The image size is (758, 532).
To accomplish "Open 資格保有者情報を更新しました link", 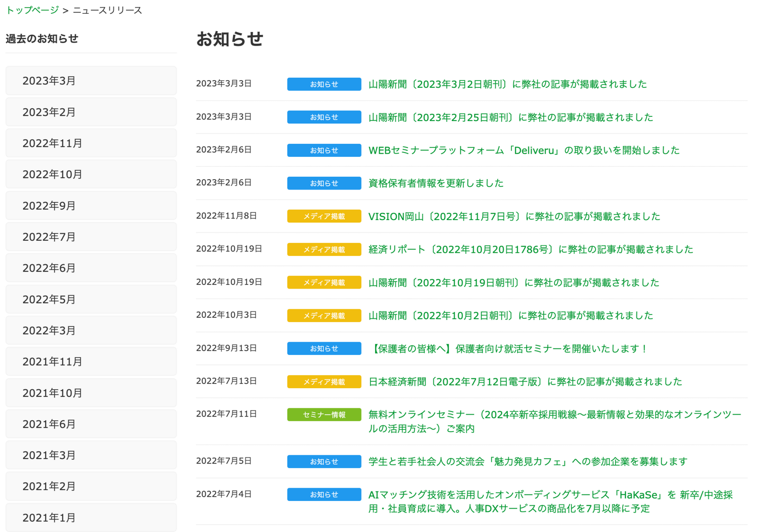I will (x=436, y=183).
